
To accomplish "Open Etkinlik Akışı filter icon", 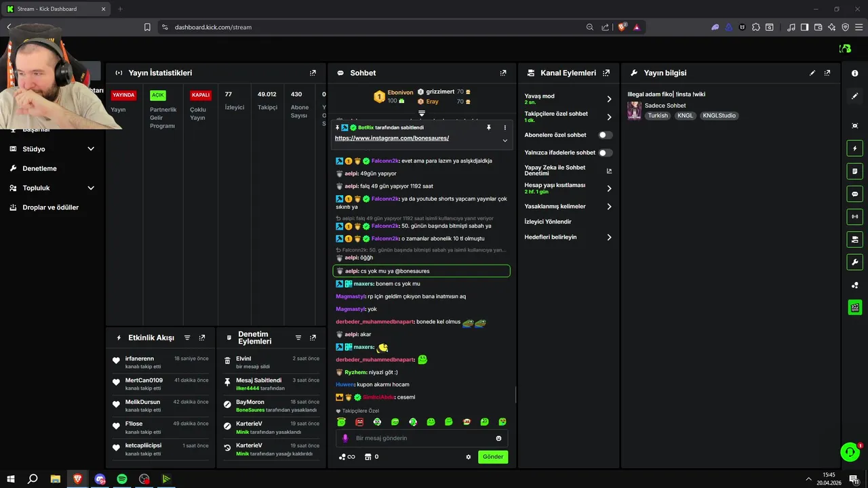I will coord(187,338).
